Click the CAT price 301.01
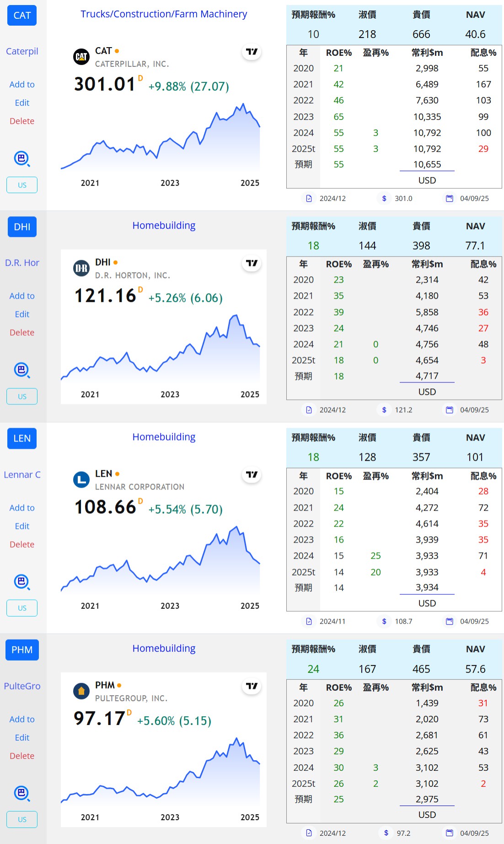Image resolution: width=504 pixels, height=844 pixels. point(105,84)
